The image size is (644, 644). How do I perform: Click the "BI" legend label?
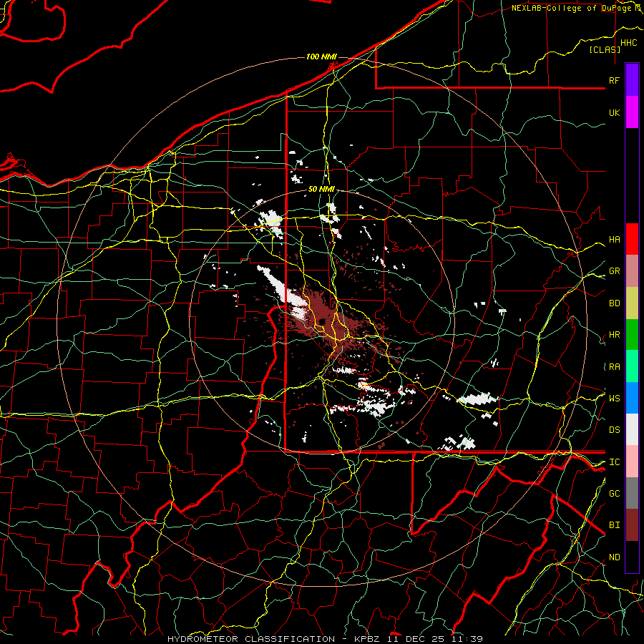pos(614,525)
